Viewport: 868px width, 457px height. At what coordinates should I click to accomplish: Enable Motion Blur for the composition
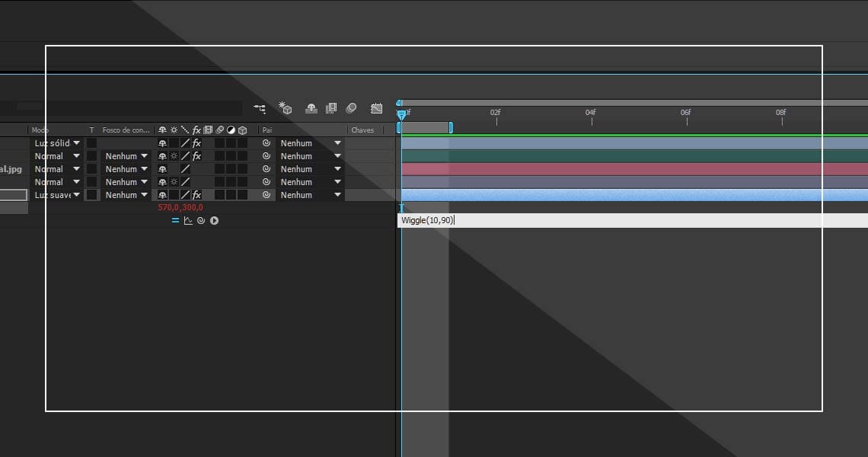coord(351,108)
